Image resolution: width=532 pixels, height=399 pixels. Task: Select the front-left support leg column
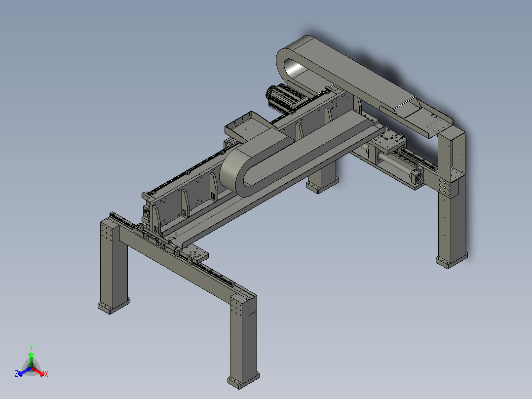click(114, 266)
